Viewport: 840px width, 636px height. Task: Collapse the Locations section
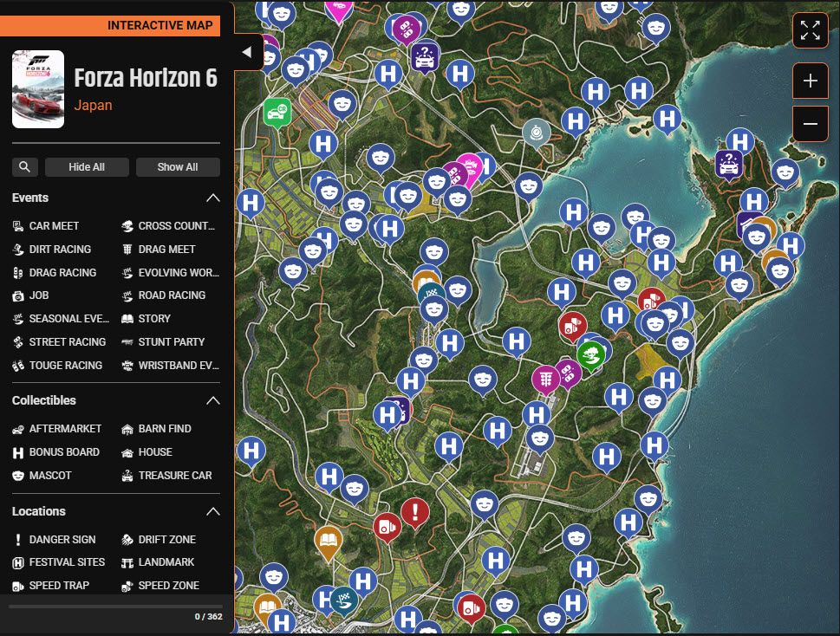212,511
